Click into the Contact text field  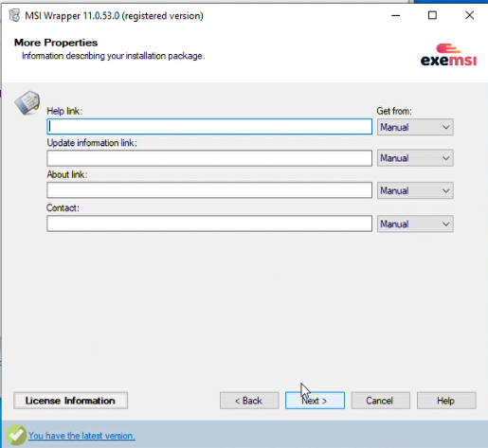(209, 224)
